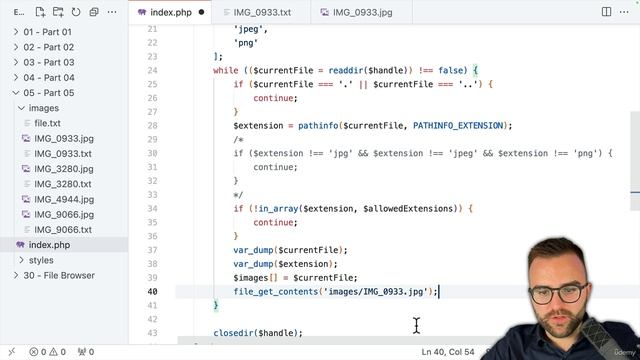Show warnings count in status bar
Viewport: 640px width, 360px height.
[58, 352]
